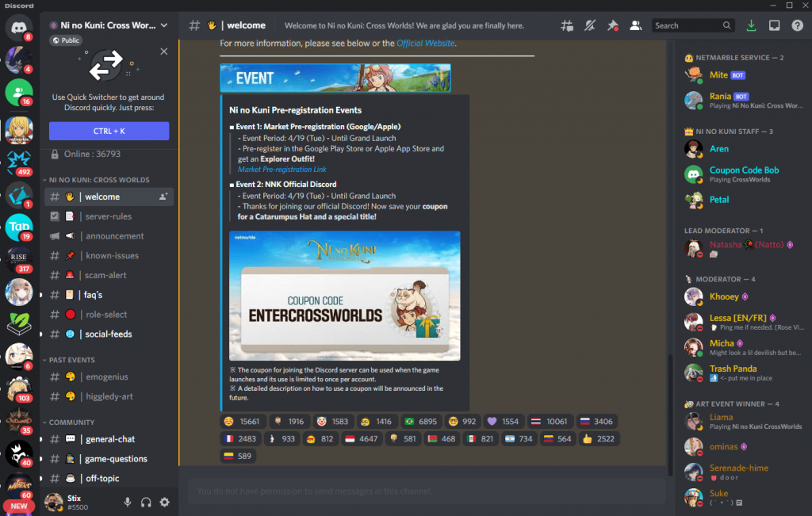Open the social-feeds channel
This screenshot has height=516, width=812.
click(x=109, y=334)
